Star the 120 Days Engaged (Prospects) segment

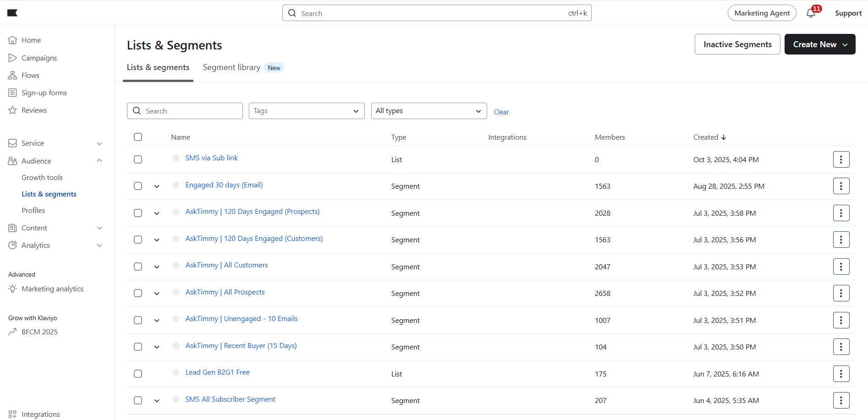click(x=176, y=212)
